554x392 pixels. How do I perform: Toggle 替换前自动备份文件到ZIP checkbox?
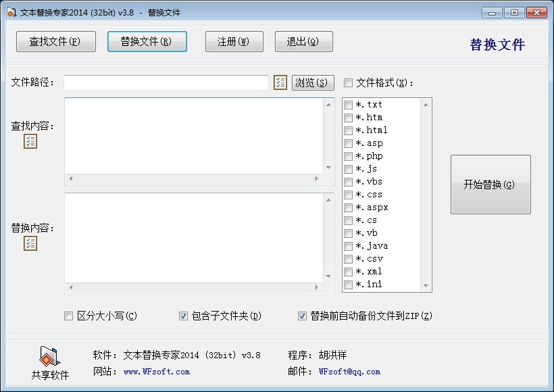click(302, 316)
